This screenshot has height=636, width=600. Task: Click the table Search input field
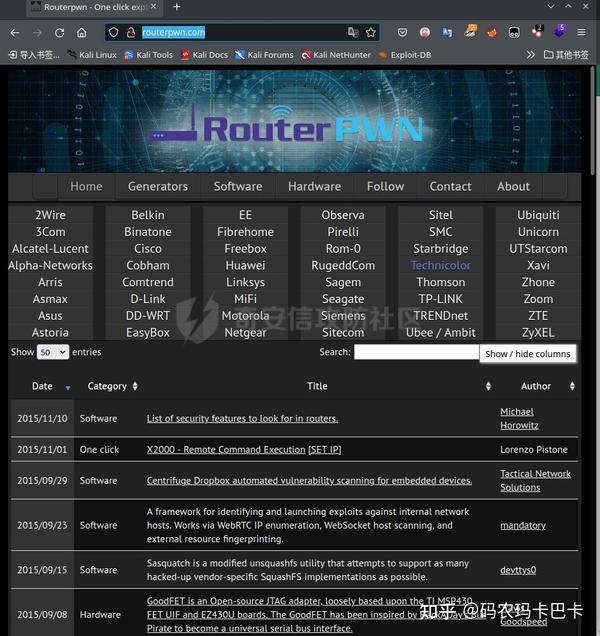pyautogui.click(x=416, y=352)
